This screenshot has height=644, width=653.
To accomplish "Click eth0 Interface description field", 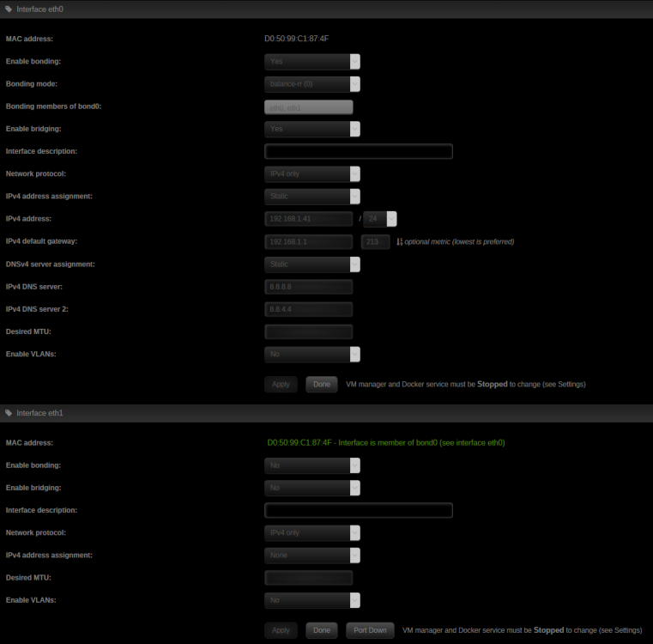I will (359, 151).
